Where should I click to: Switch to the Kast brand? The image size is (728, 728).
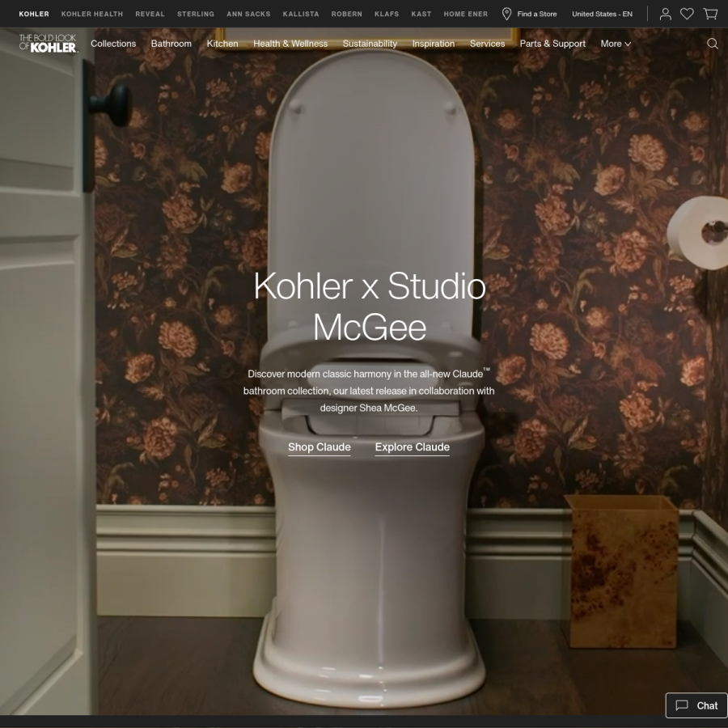(421, 14)
